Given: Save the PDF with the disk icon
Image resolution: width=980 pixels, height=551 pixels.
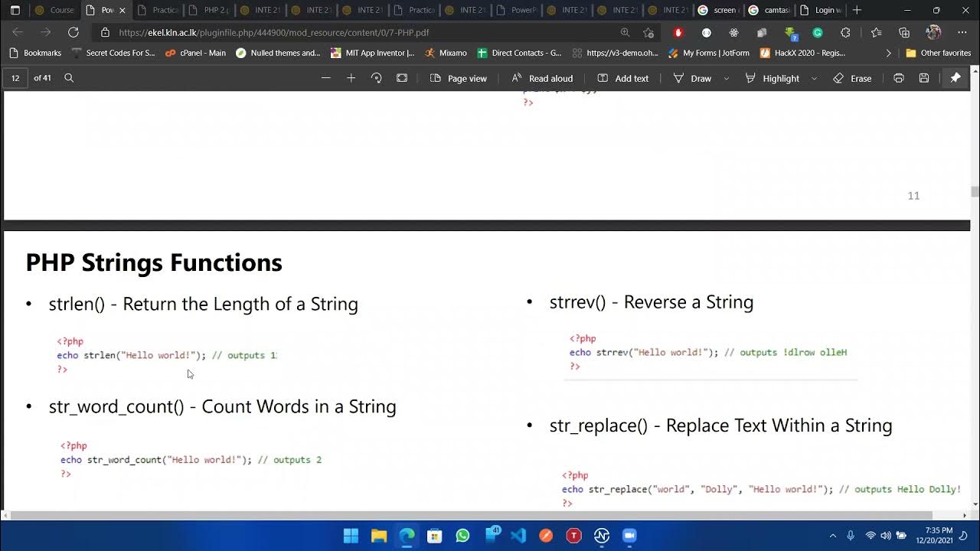Looking at the screenshot, I should [924, 78].
